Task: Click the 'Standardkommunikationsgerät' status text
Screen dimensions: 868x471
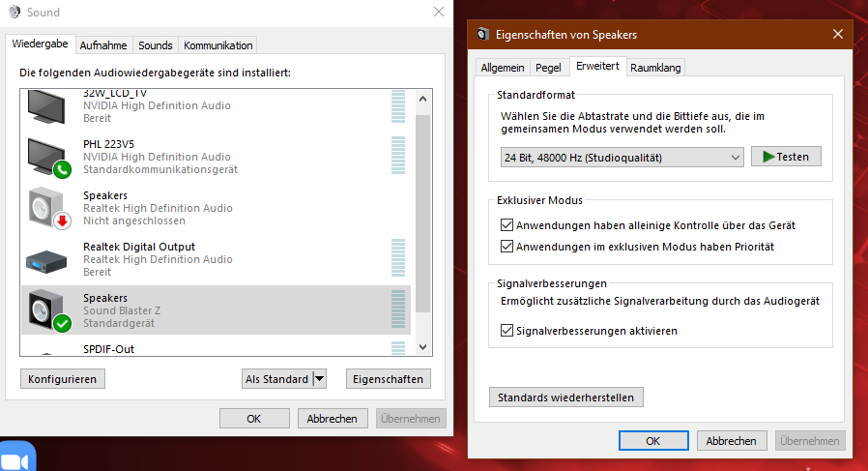Action: tap(160, 169)
